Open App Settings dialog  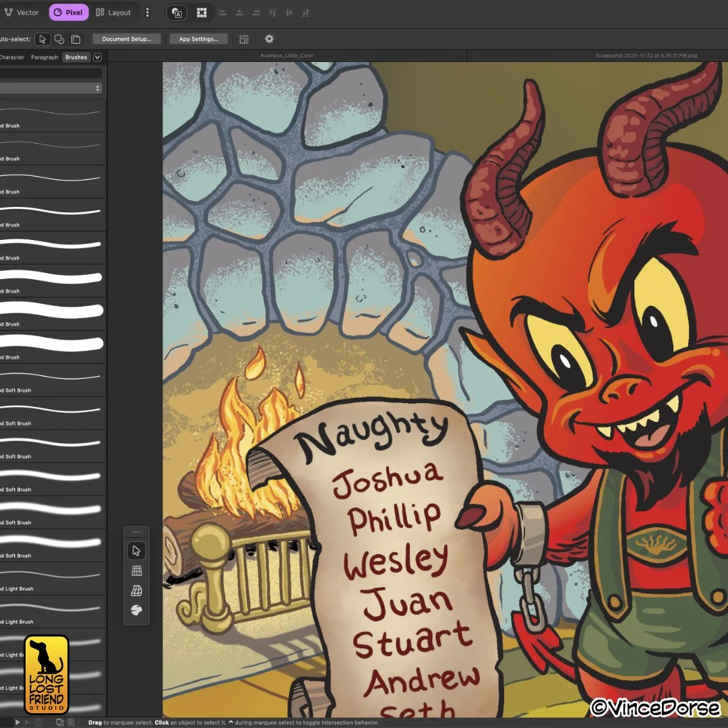(199, 39)
